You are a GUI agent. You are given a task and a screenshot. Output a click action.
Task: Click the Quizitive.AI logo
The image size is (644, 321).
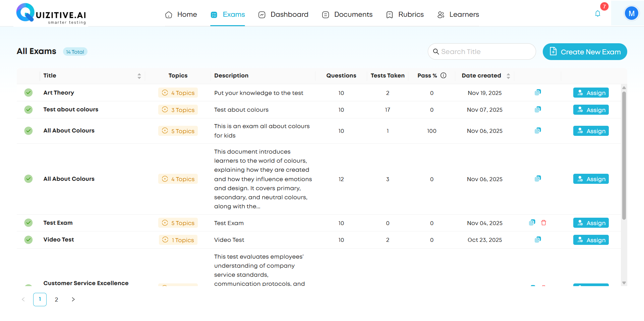click(51, 14)
